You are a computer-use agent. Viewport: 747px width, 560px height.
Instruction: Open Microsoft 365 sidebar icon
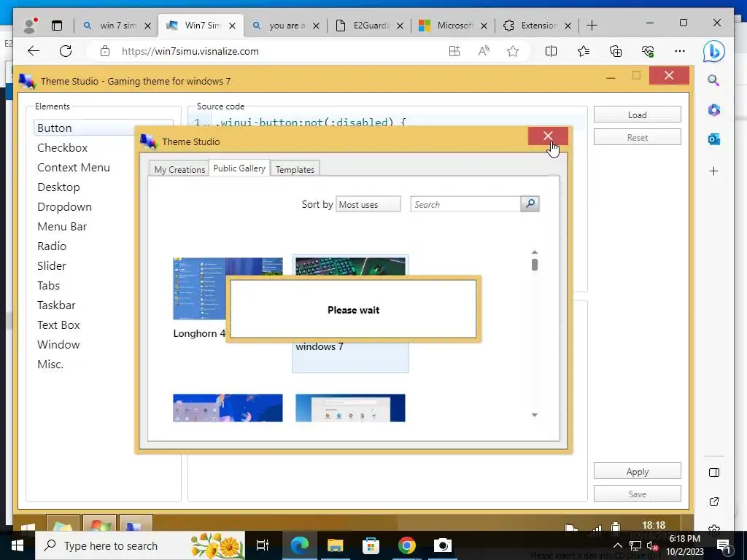(x=713, y=110)
